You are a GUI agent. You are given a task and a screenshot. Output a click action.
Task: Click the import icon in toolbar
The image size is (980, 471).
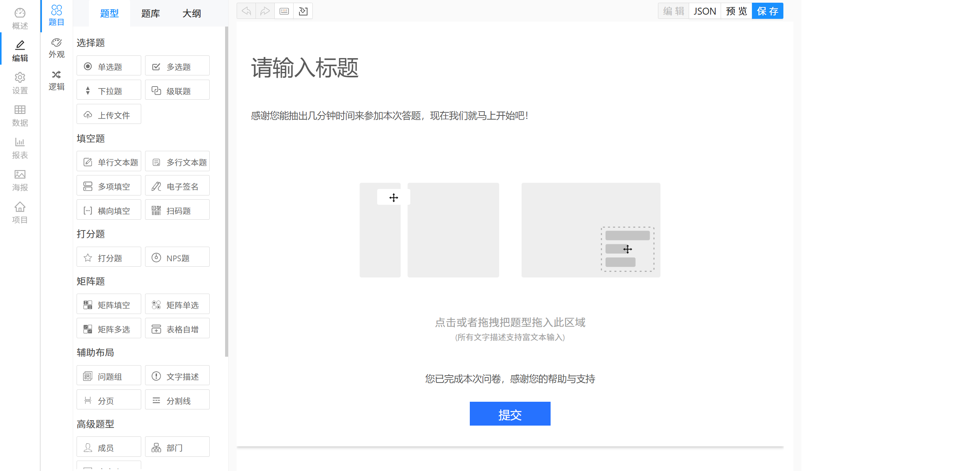pyautogui.click(x=303, y=11)
